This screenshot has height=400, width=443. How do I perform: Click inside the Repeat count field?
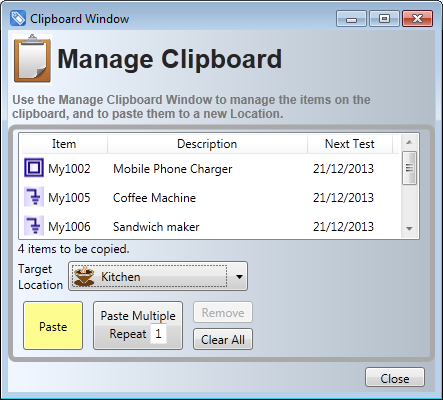click(x=158, y=334)
